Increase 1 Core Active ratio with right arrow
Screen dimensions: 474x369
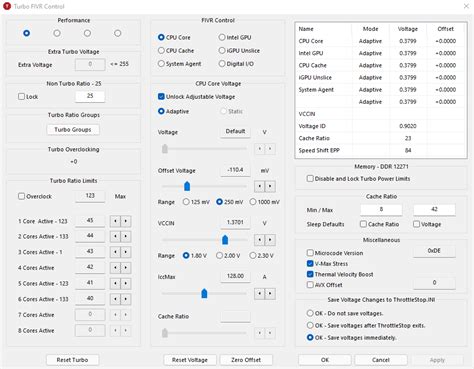[126, 221]
